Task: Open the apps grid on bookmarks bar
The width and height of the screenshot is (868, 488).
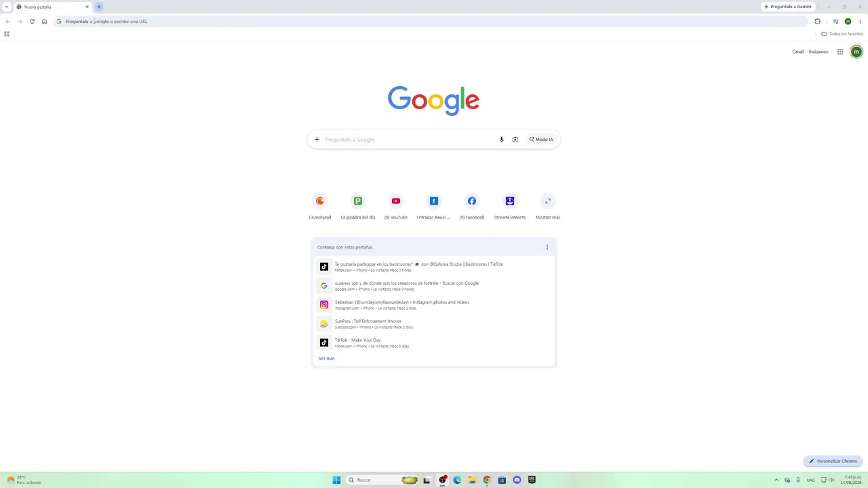Action: click(7, 34)
